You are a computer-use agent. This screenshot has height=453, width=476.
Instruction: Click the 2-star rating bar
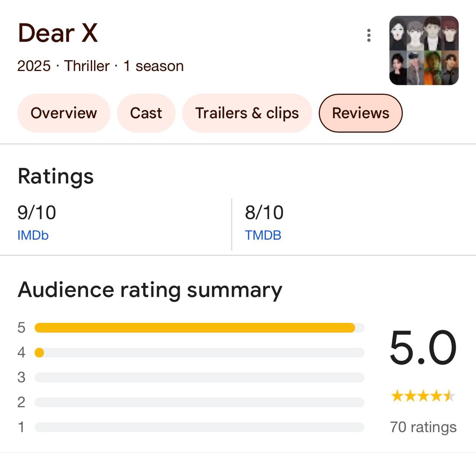point(199,402)
